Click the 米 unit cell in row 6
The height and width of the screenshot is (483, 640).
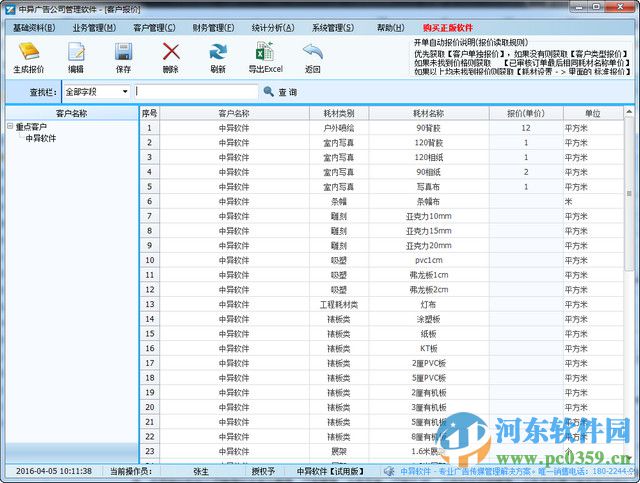(x=593, y=202)
